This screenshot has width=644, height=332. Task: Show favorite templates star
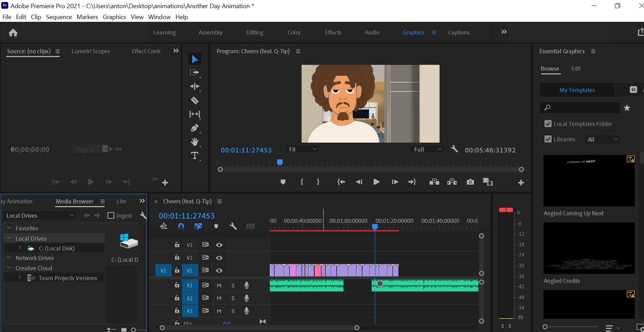(x=627, y=108)
